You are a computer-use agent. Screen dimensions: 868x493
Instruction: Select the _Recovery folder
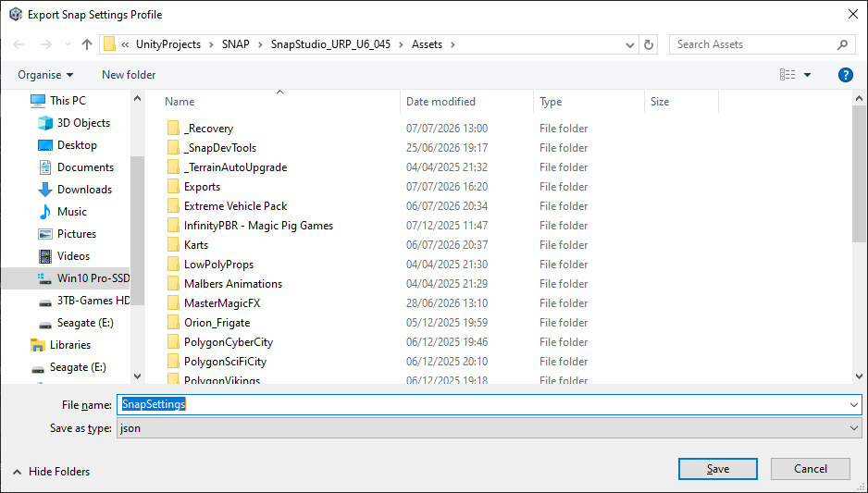point(208,129)
